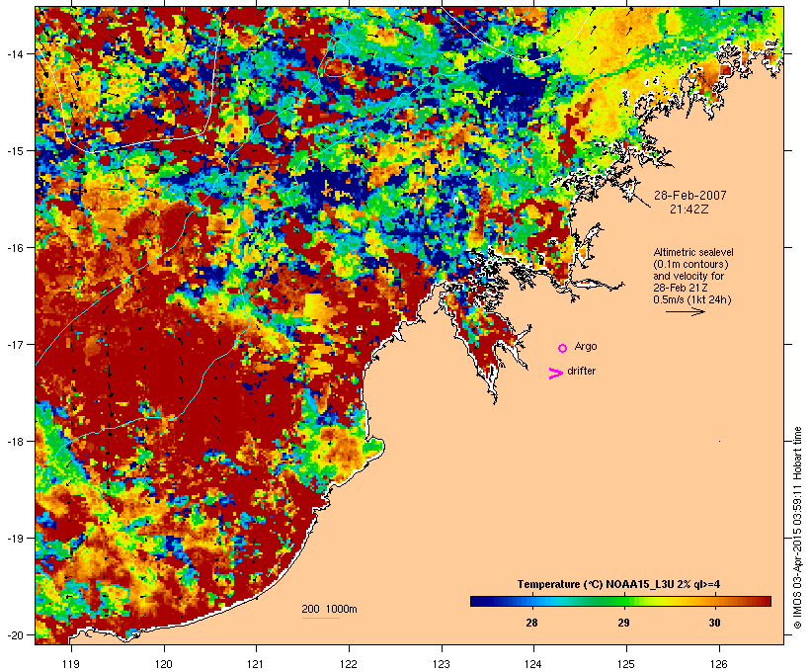Click the IMOS copyright timestamp text
810x672 pixels.
pyautogui.click(x=797, y=528)
